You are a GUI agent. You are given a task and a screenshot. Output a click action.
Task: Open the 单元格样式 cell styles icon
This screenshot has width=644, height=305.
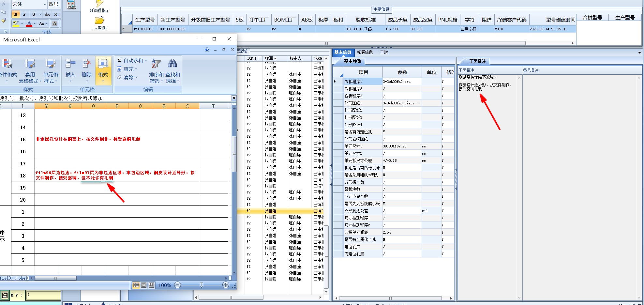(x=51, y=64)
